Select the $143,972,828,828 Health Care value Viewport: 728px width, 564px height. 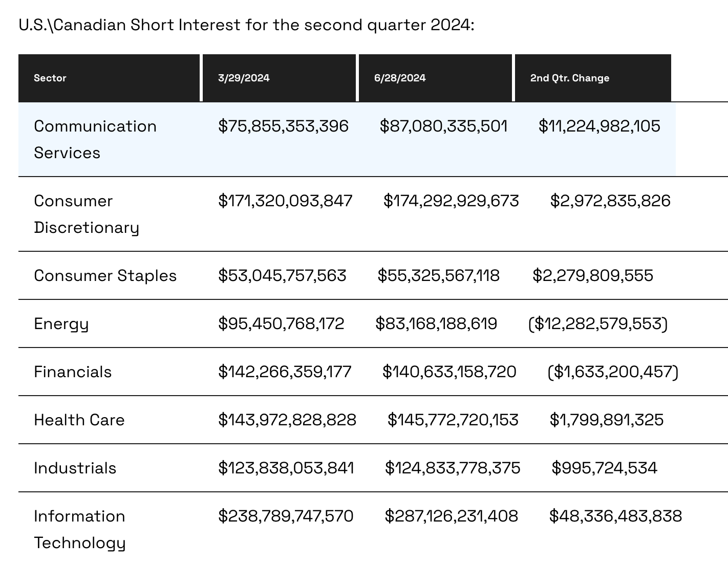287,420
